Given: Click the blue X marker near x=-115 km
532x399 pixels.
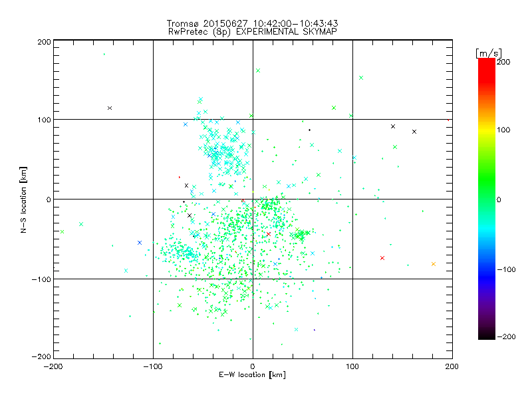Looking at the screenshot, I should (x=140, y=243).
